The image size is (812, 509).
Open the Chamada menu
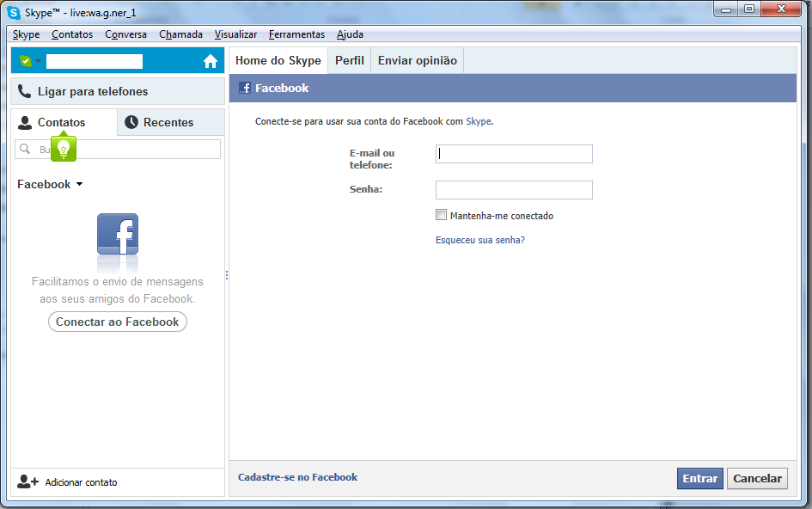(180, 34)
